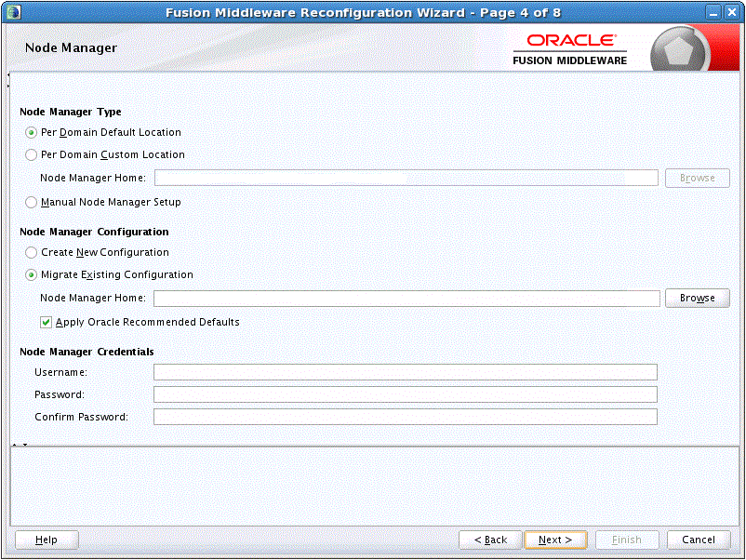Click the disabled Finish button
Viewport: 746px width, 560px height.
pos(627,540)
